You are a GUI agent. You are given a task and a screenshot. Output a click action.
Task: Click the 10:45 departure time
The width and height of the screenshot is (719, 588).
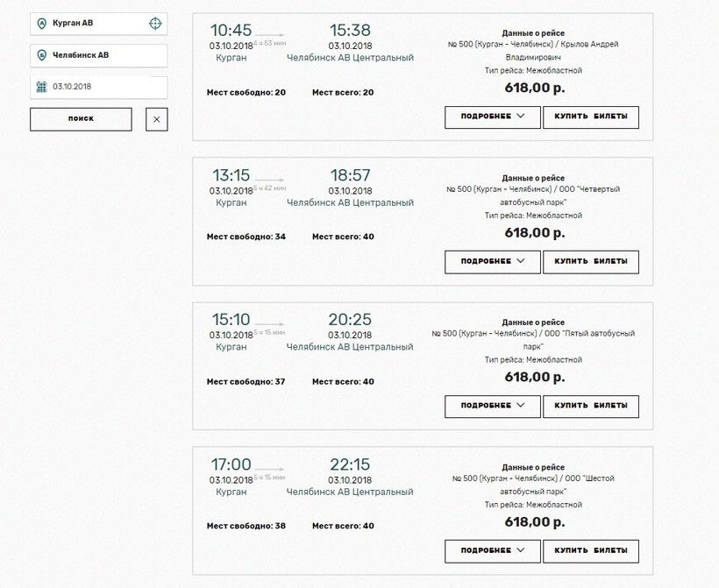231,31
